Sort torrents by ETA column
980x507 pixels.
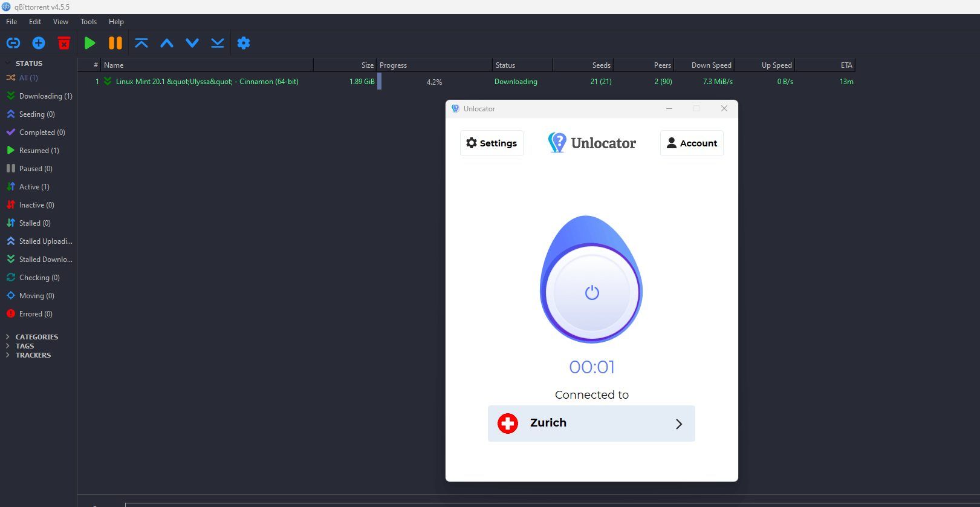pos(825,65)
